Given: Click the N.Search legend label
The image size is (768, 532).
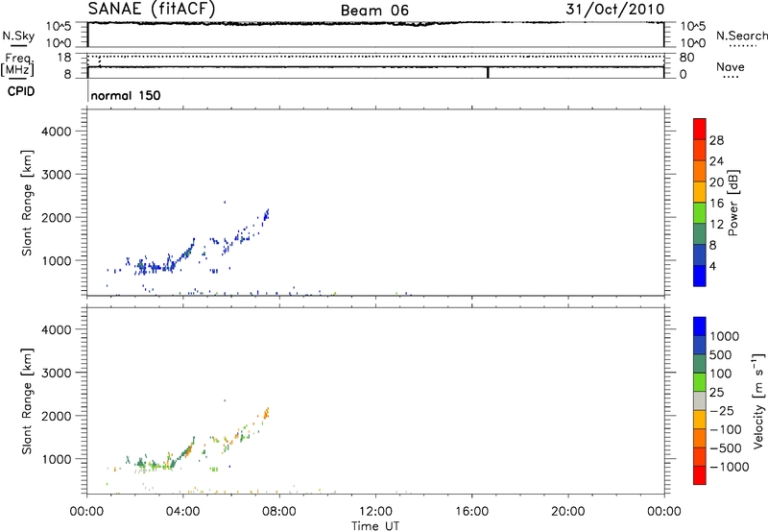Looking at the screenshot, I should (741, 36).
